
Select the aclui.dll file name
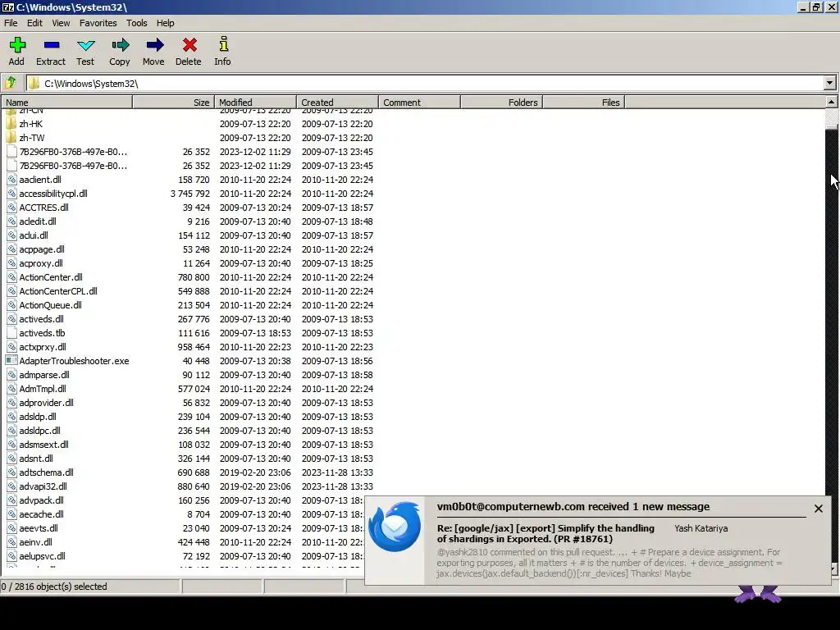(34, 235)
